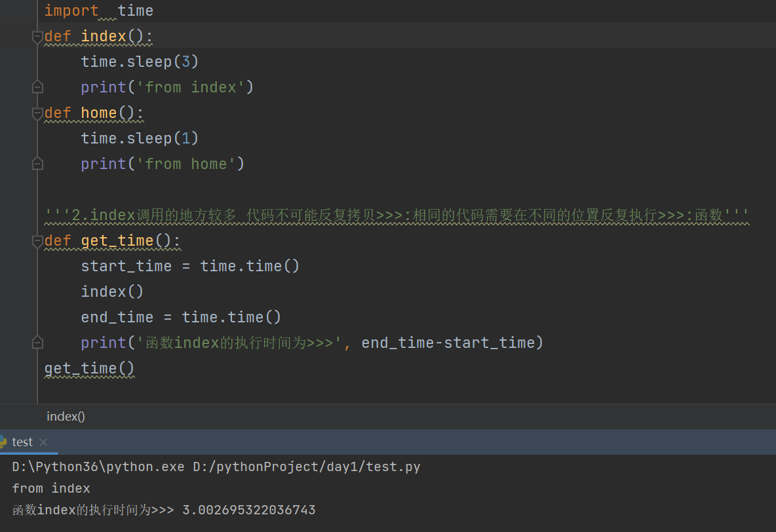
Task: Click the 'from index' console output line
Action: click(51, 489)
